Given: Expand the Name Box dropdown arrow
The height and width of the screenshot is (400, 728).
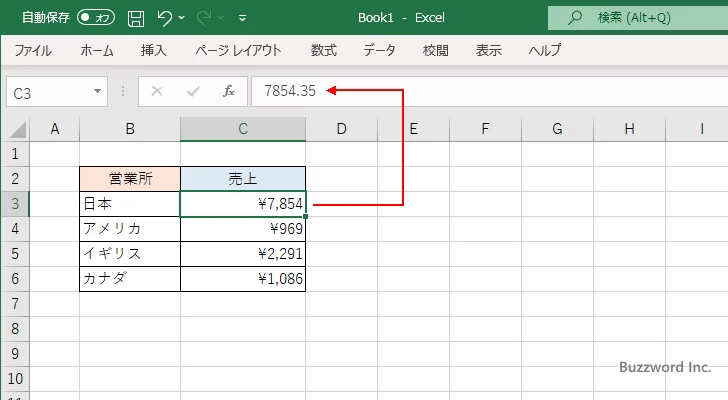Looking at the screenshot, I should pos(98,91).
